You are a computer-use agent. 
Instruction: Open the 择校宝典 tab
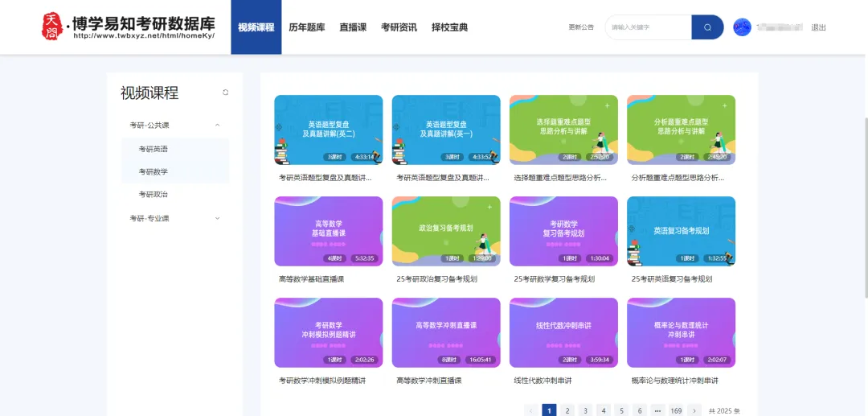(449, 27)
